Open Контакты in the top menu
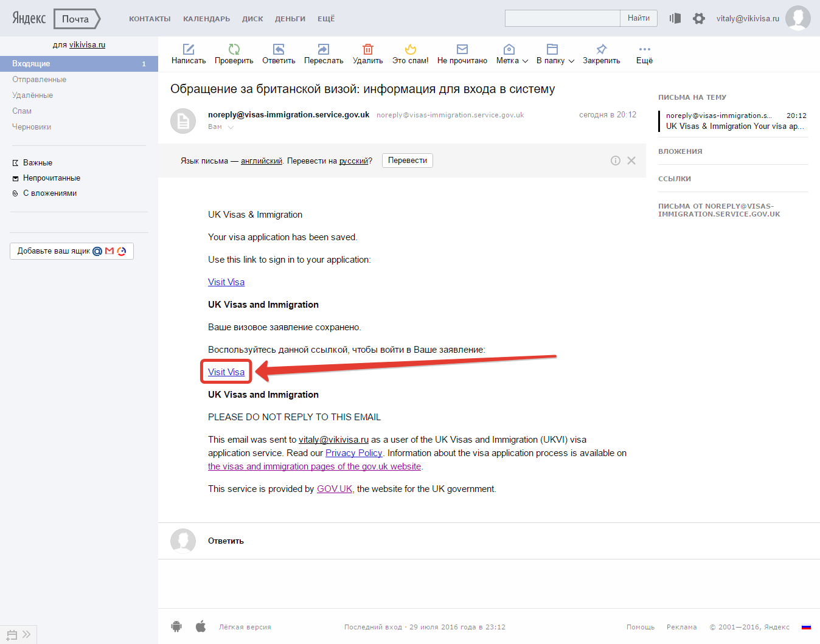Image resolution: width=820 pixels, height=644 pixels. (x=150, y=19)
